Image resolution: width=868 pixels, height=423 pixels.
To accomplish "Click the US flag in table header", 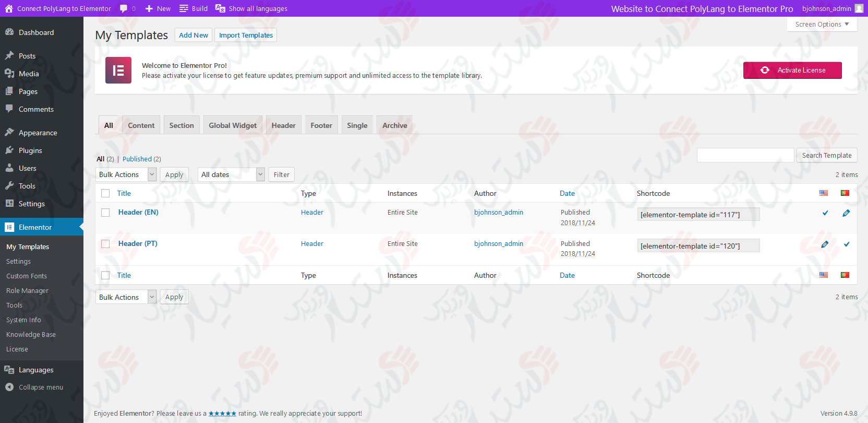I will click(824, 193).
